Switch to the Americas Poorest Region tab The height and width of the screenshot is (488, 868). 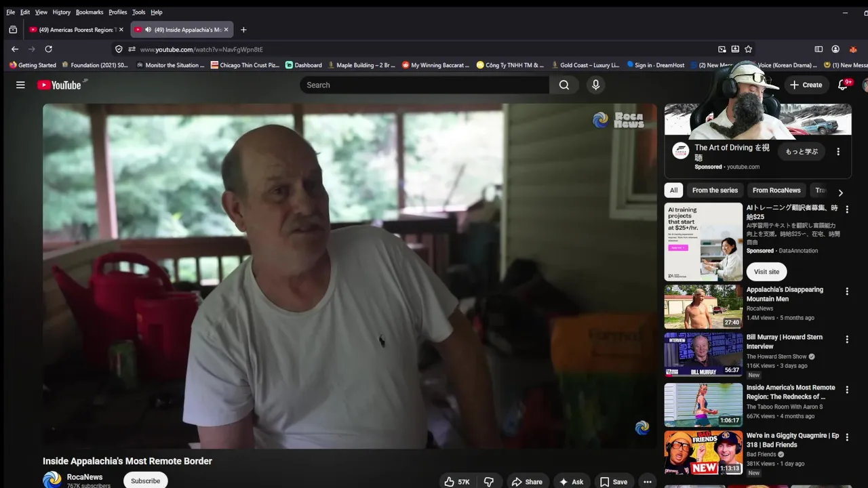coord(76,30)
